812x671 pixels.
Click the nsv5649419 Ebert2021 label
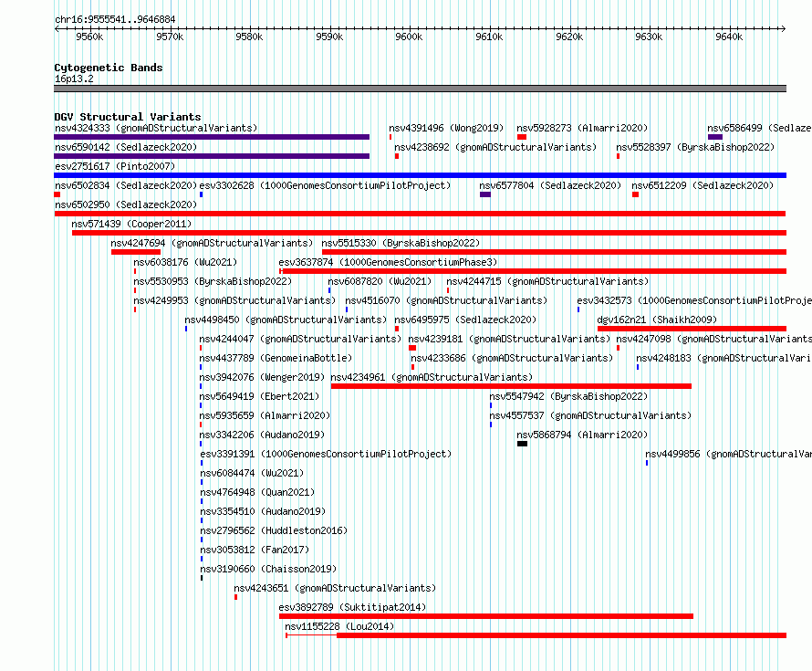[259, 396]
